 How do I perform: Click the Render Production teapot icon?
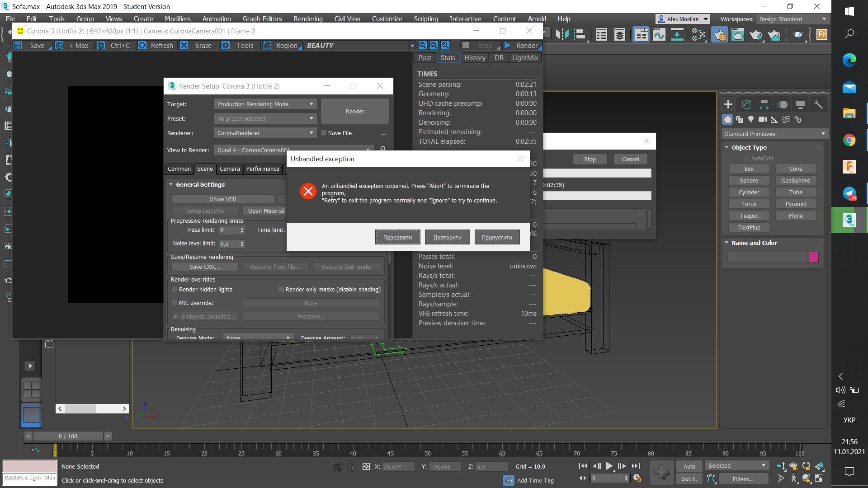click(756, 34)
